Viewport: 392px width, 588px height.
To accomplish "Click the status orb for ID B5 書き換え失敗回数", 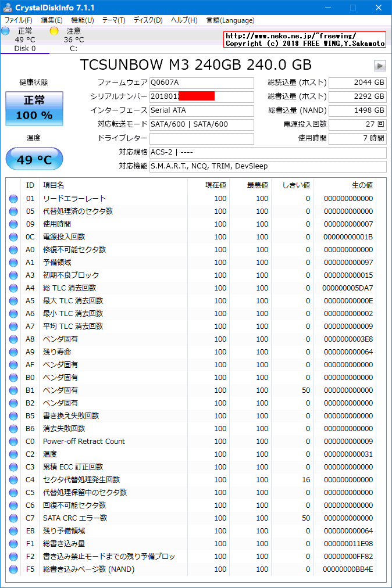I will pos(13,416).
